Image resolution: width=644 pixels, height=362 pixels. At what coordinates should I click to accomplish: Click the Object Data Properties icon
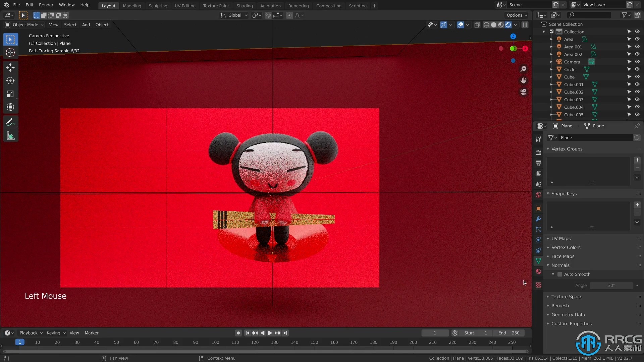click(x=538, y=261)
